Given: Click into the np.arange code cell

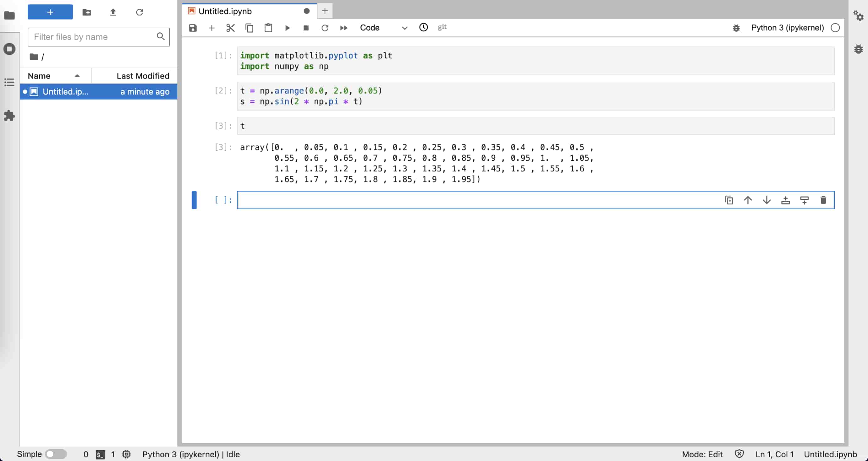Looking at the screenshot, I should [536, 96].
